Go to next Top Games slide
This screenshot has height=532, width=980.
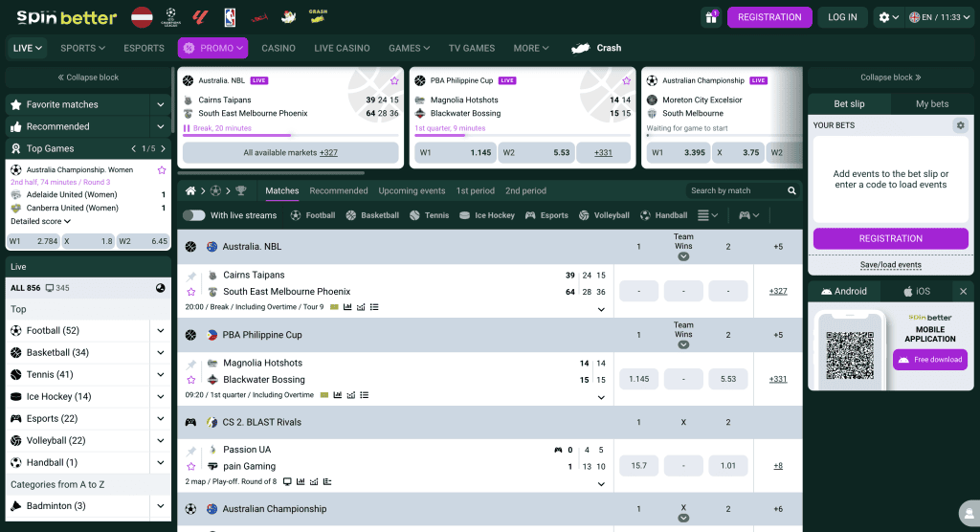[164, 148]
